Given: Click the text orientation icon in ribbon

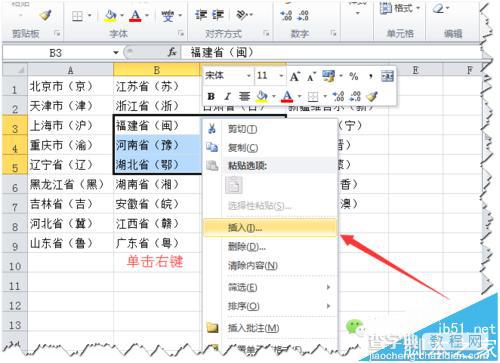Looking at the screenshot, I should [242, 15].
